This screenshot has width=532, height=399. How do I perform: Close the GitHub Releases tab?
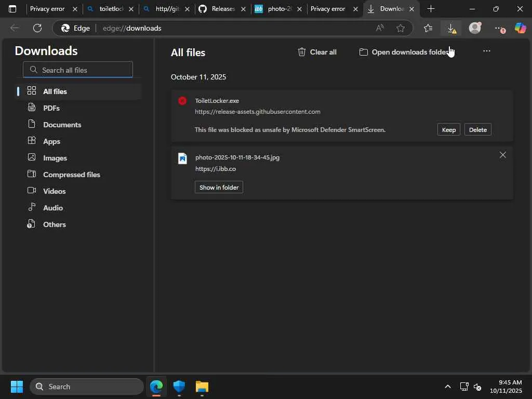(x=243, y=9)
